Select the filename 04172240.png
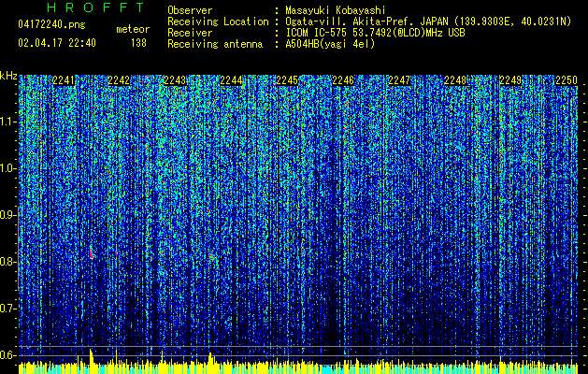This screenshot has width=588, height=374. pos(51,25)
